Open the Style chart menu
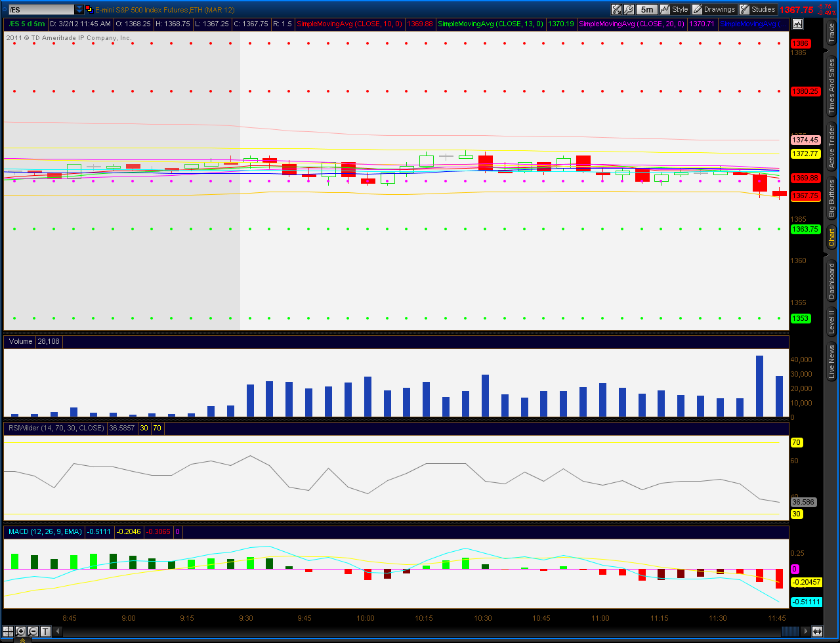The image size is (840, 643). pyautogui.click(x=674, y=9)
